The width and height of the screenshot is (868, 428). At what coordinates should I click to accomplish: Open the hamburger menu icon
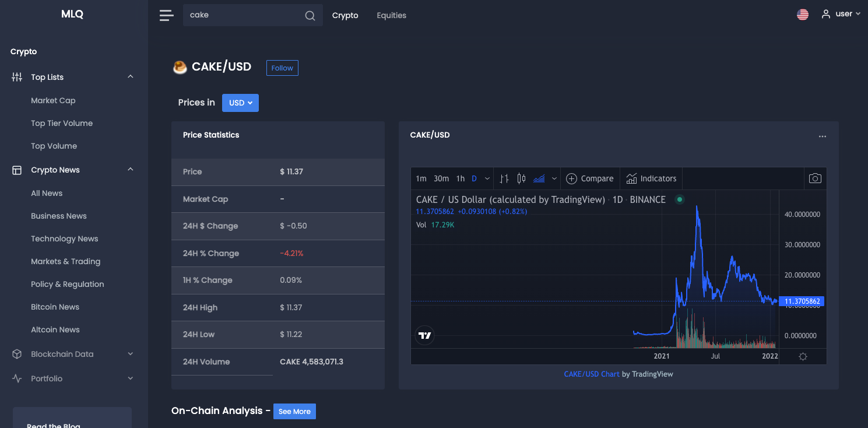(167, 16)
